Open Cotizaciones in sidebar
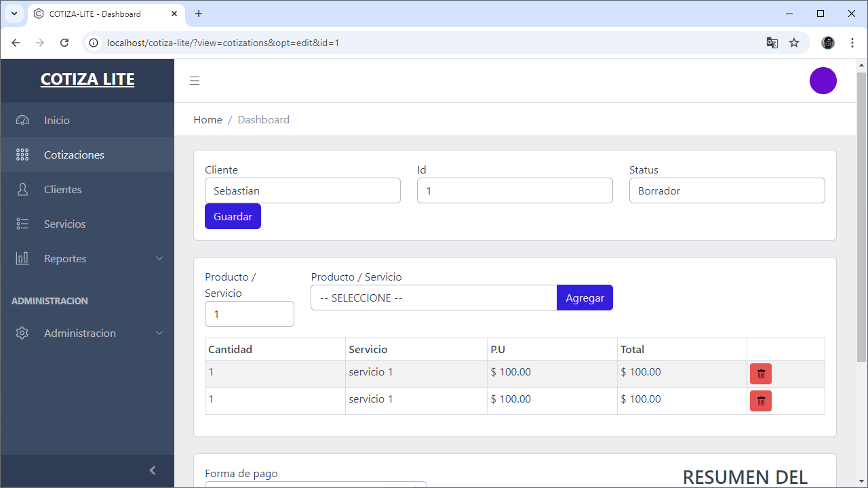Image resolution: width=868 pixels, height=488 pixels. (87, 155)
